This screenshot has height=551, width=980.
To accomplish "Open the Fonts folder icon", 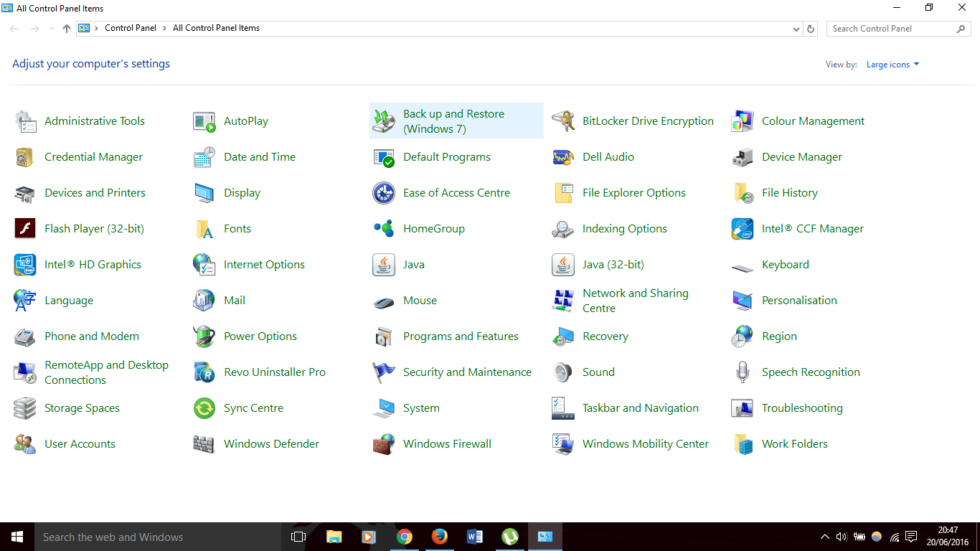I will pos(204,229).
